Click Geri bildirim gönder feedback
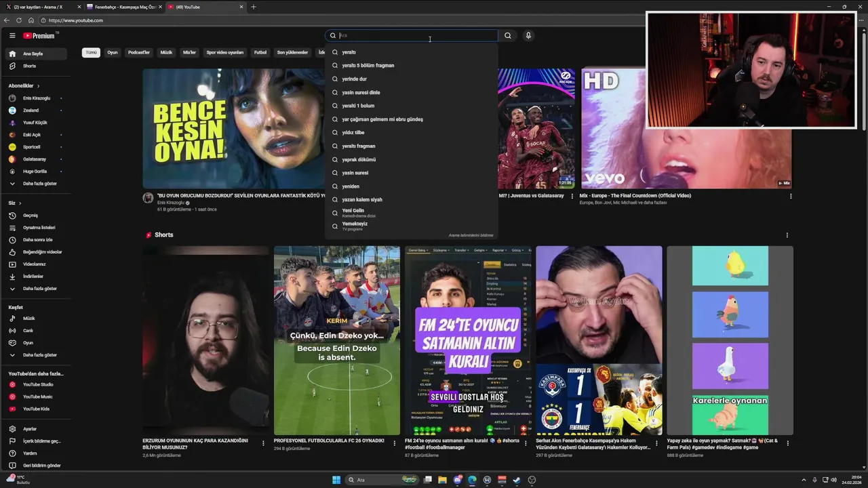 coord(35,466)
